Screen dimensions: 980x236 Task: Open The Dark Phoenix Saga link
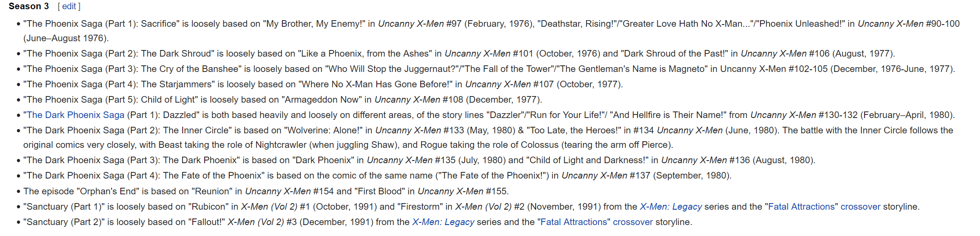pos(76,115)
